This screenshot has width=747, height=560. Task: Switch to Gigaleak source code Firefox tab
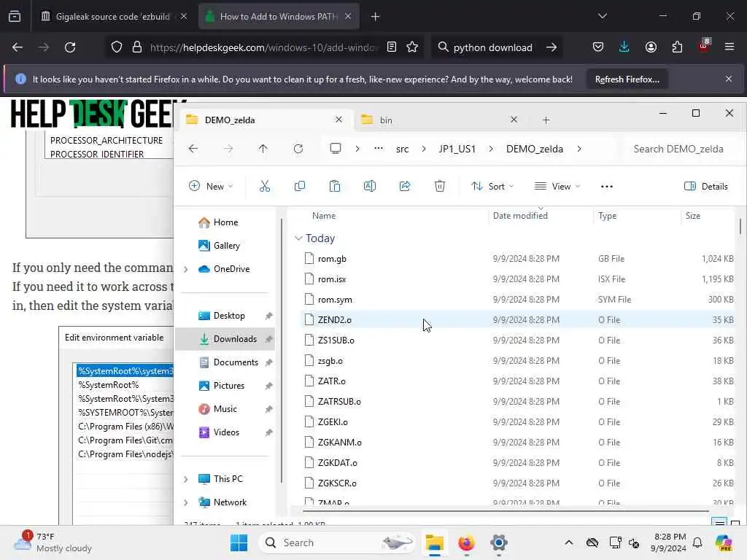coord(113,17)
